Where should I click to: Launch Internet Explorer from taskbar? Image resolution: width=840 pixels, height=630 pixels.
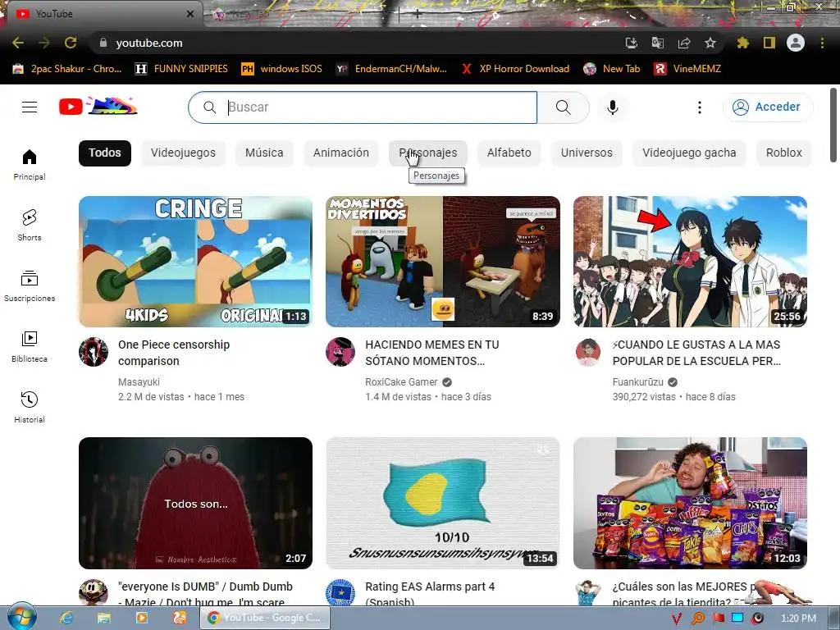coord(66,618)
